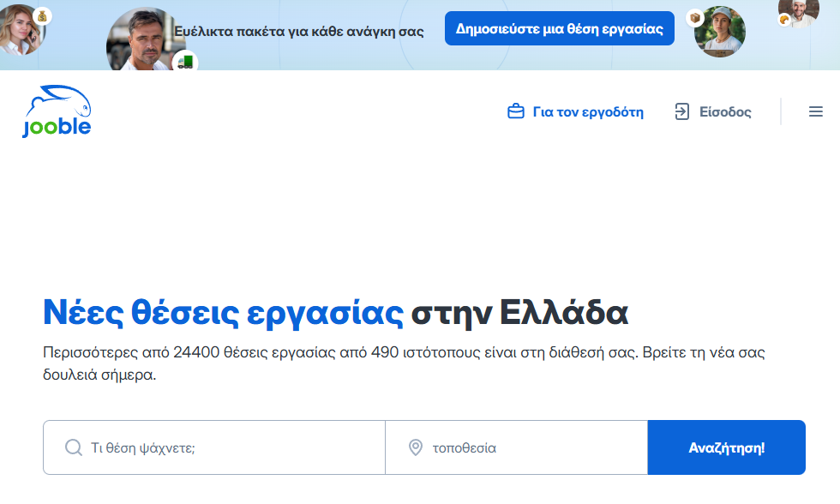Click the 'Νέες θέσεις εργασίας' heading
840x504 pixels.
(223, 312)
